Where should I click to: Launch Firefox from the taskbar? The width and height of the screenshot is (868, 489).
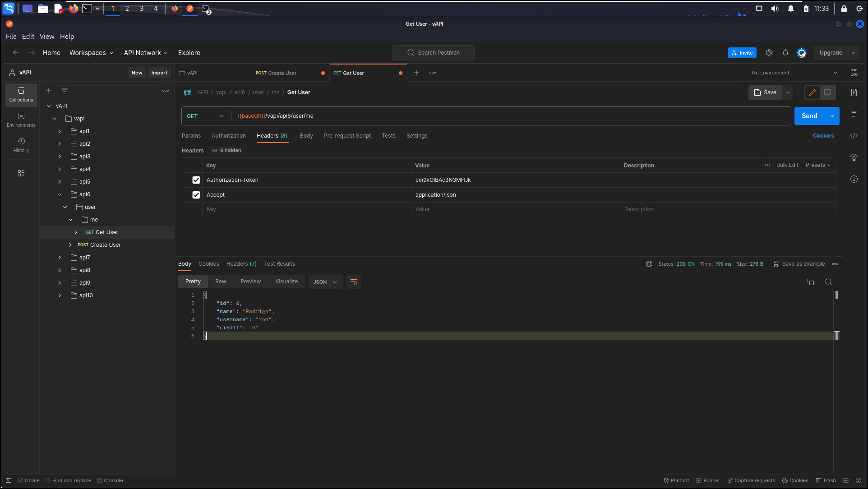tap(74, 9)
